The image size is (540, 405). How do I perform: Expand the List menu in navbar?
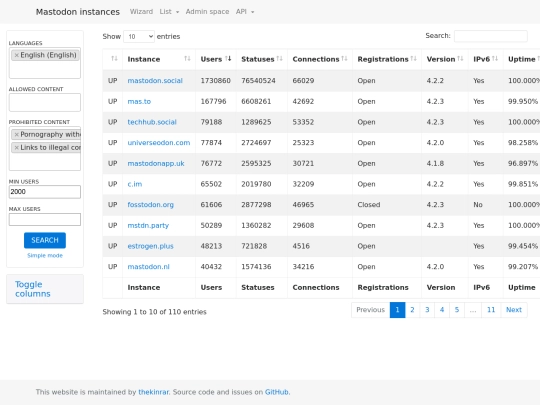click(169, 12)
